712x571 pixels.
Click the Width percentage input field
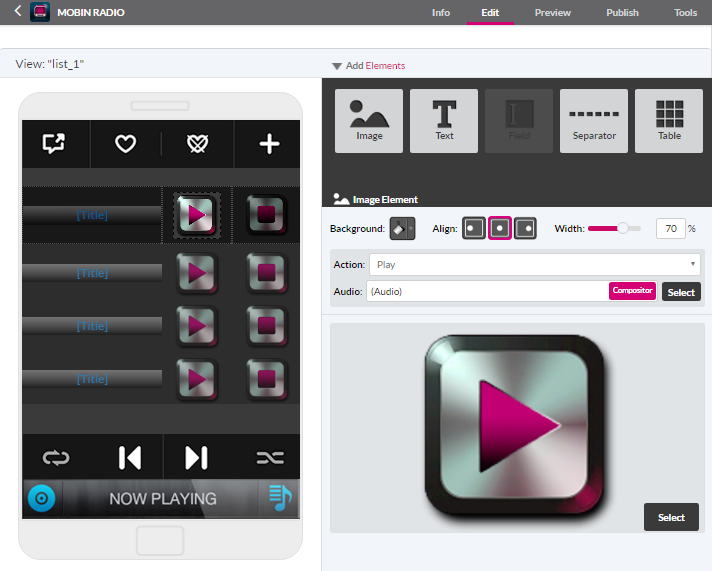coord(671,228)
